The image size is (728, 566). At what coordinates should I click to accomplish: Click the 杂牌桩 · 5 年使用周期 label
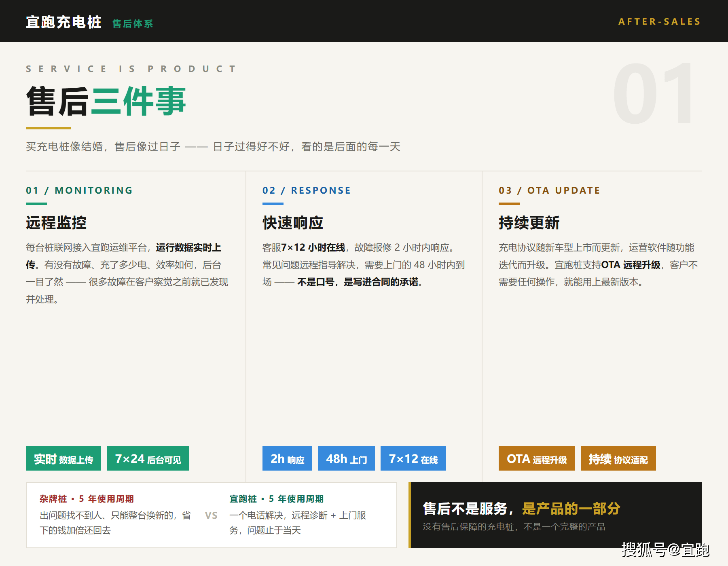click(87, 499)
